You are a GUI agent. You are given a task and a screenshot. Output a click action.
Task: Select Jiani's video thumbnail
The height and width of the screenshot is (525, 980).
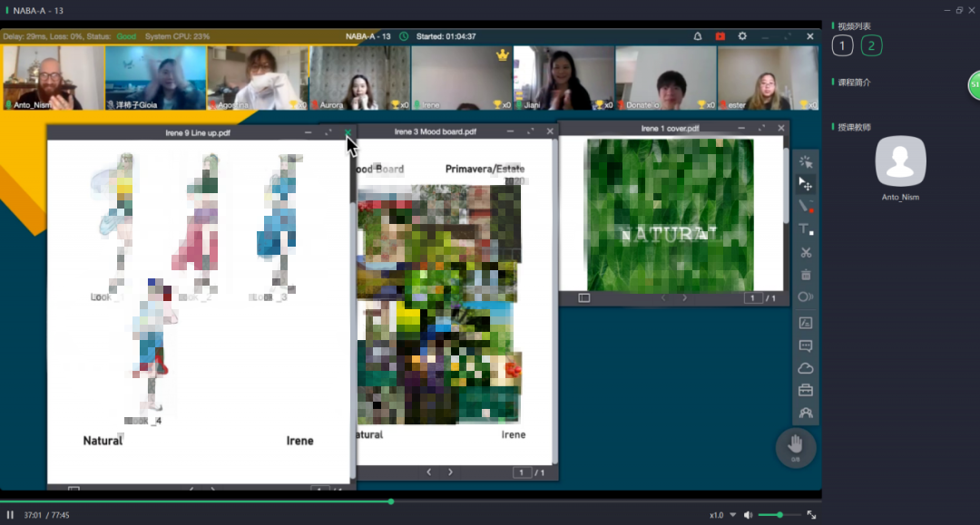pos(563,78)
